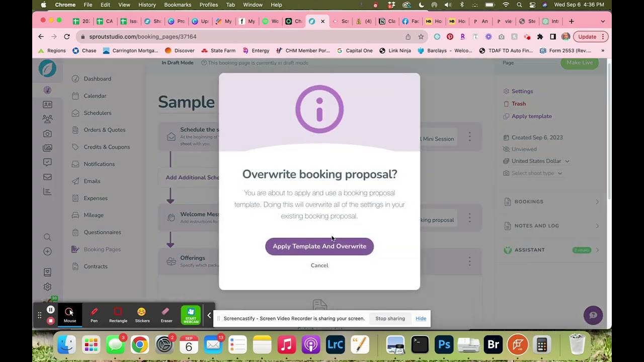The width and height of the screenshot is (644, 362).
Task: Open Credits & Coupons page
Action: point(107,147)
